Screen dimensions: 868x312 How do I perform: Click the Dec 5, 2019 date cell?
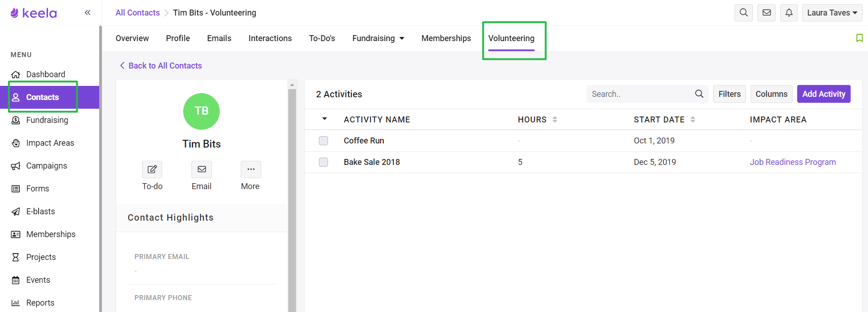pos(655,162)
